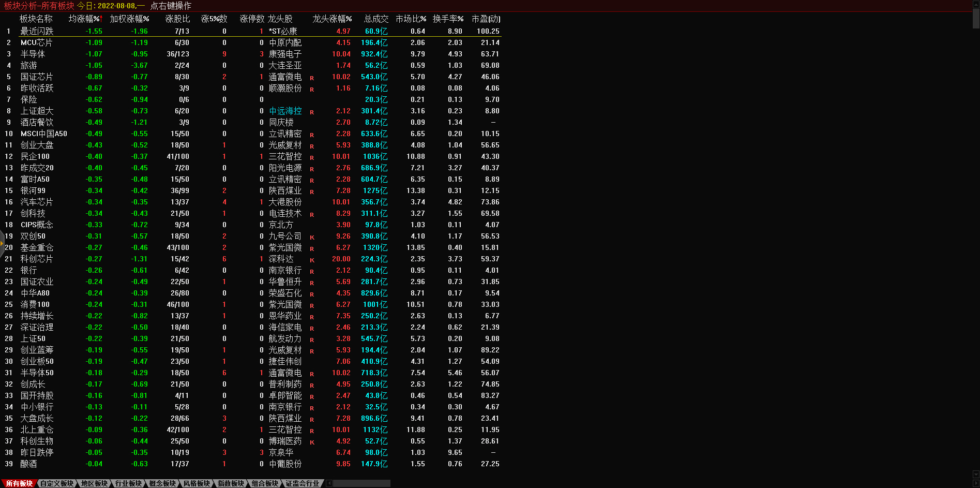Click the K marker next to 九号公司

click(x=312, y=238)
